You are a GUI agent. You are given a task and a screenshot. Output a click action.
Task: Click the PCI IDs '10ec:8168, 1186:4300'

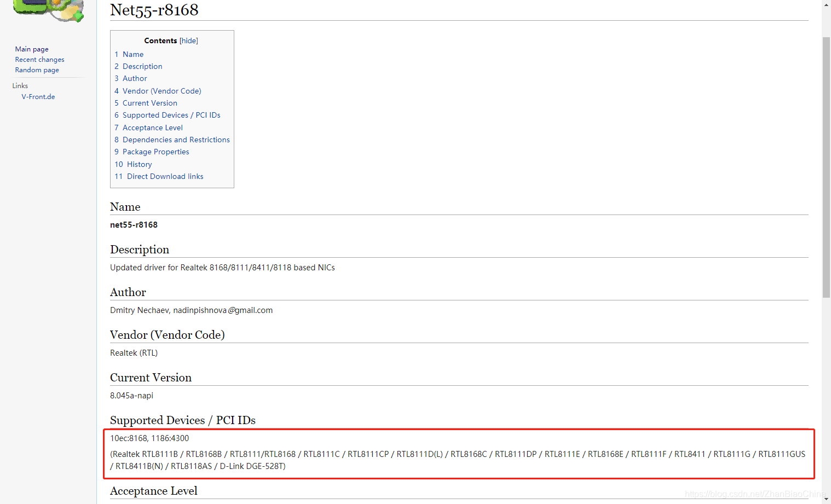149,438
